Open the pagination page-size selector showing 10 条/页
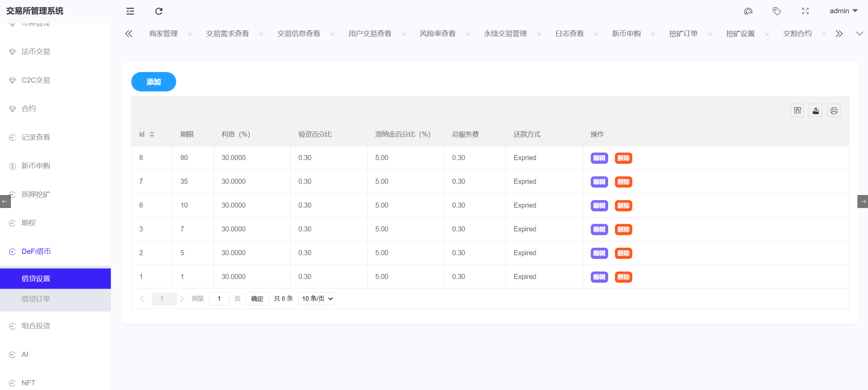 click(x=316, y=298)
